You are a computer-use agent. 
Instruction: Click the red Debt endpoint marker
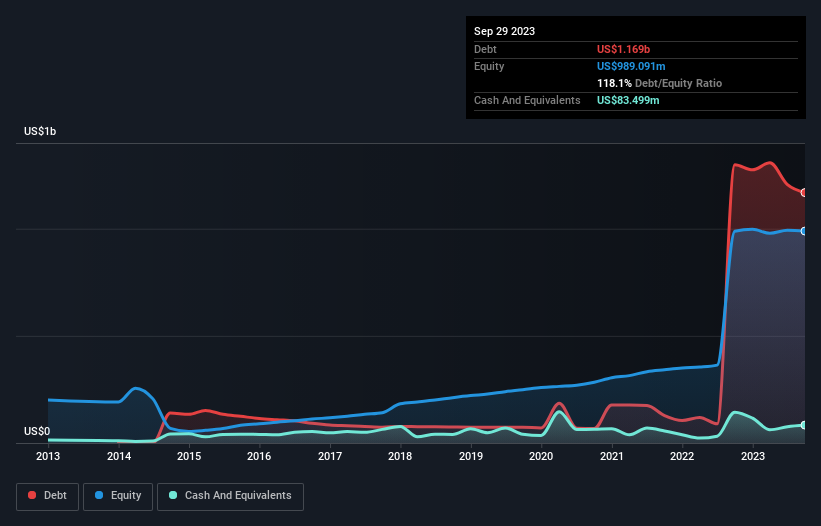(804, 193)
